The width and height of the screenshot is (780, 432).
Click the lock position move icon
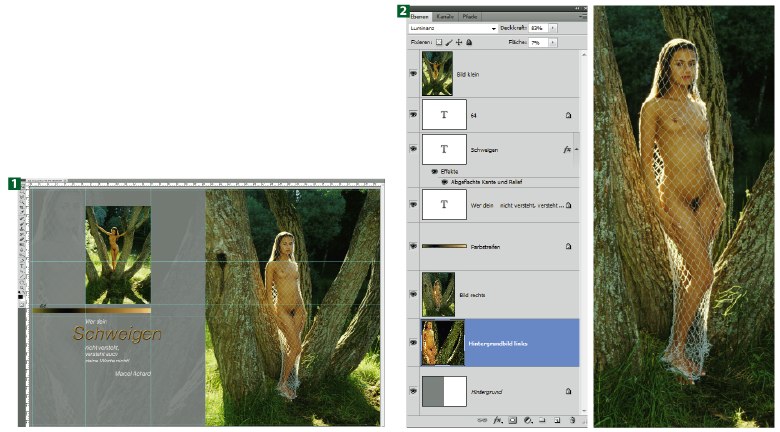point(458,43)
